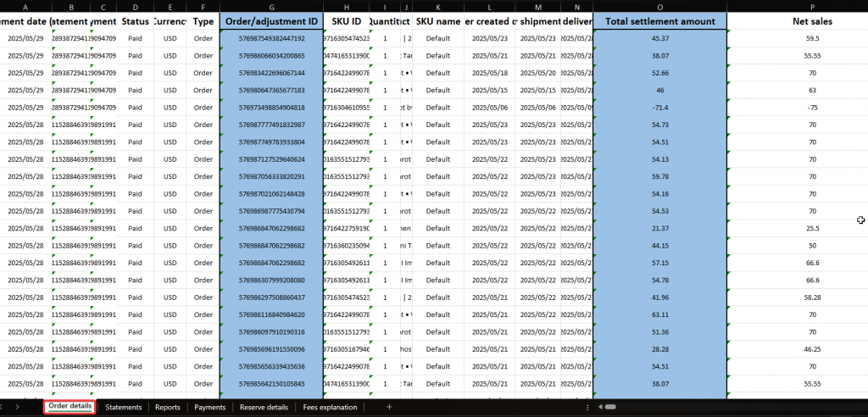This screenshot has width=868, height=417.
Task: Select the Reserve details sheet tab
Action: [264, 408]
